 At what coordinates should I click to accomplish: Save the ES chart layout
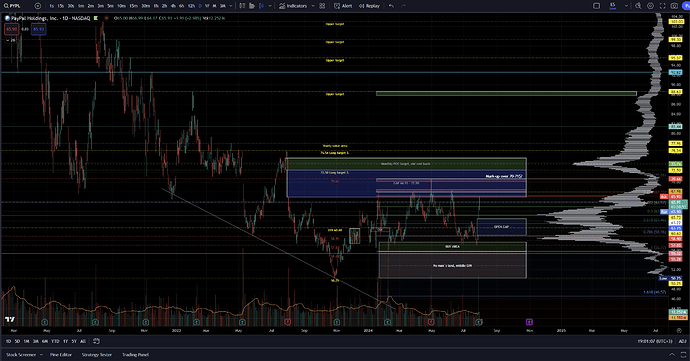point(613,6)
